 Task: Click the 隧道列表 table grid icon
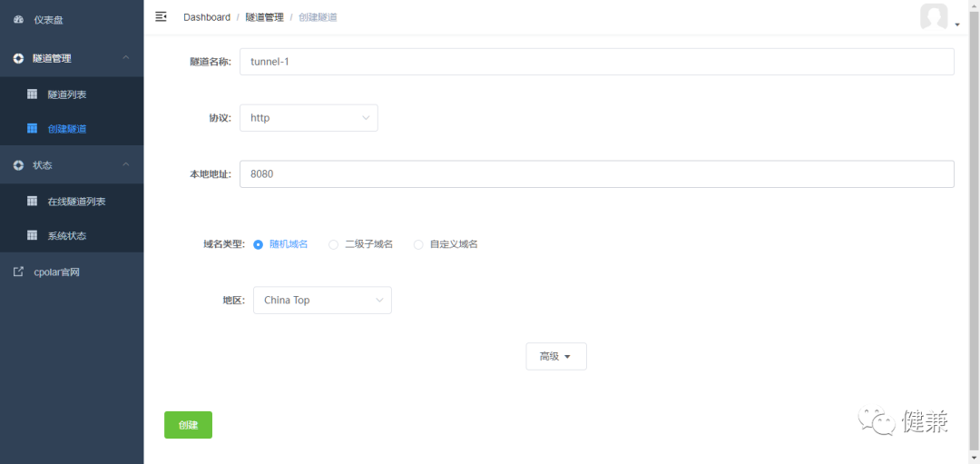pyautogui.click(x=32, y=94)
